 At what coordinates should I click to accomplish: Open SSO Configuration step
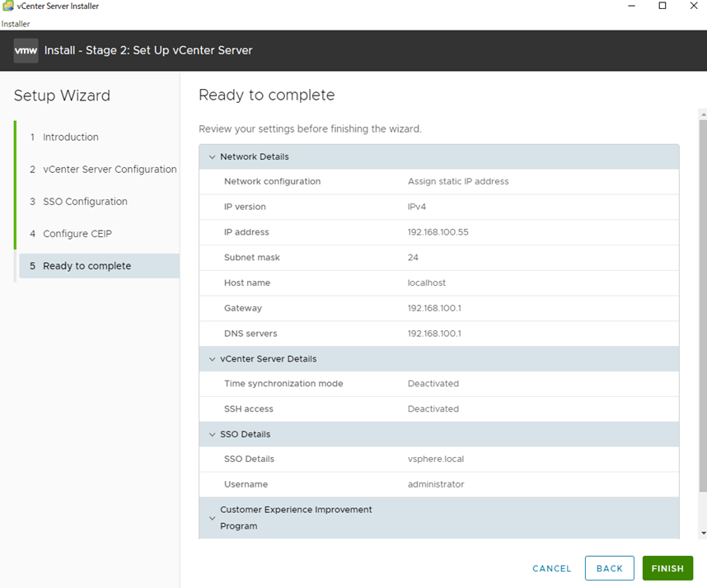pos(85,202)
